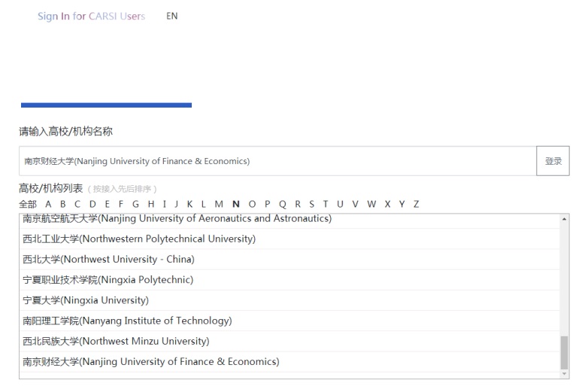Switch language to EN
The width and height of the screenshot is (588, 392).
(171, 16)
